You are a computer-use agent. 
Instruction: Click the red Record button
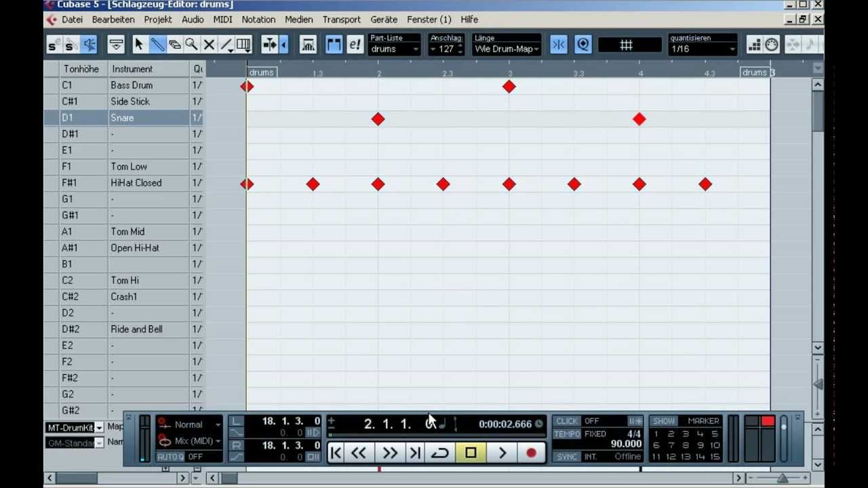click(x=531, y=453)
